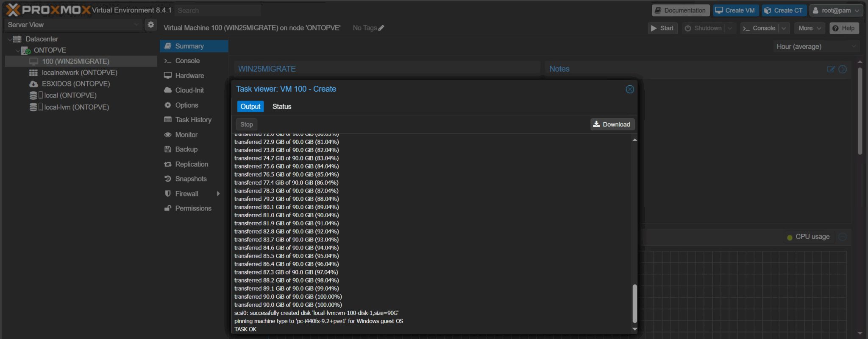868x339 pixels.
Task: Click the Start VM button
Action: click(x=662, y=28)
